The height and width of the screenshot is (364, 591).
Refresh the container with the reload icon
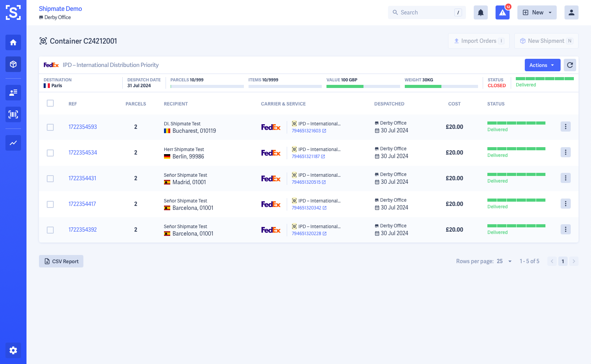pos(570,65)
